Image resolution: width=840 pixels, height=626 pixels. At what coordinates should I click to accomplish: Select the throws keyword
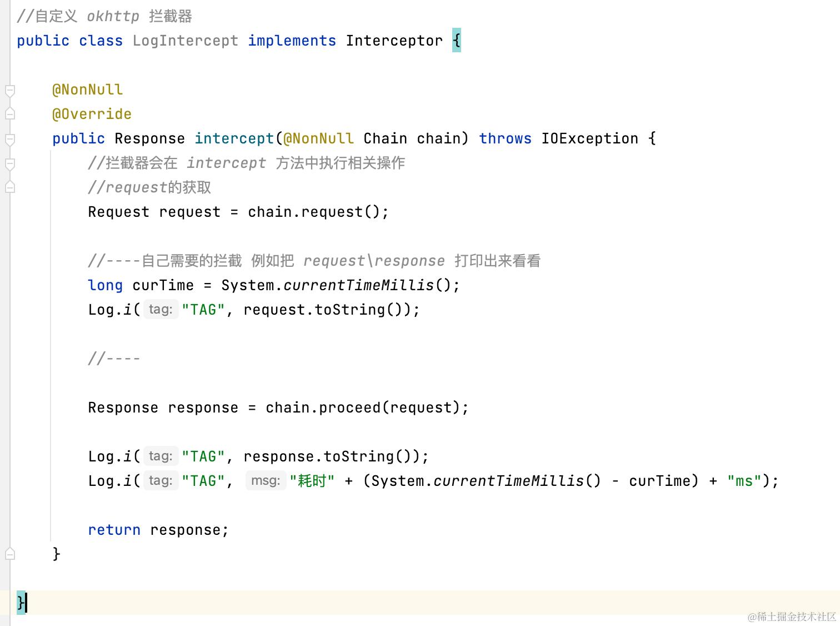pyautogui.click(x=504, y=138)
